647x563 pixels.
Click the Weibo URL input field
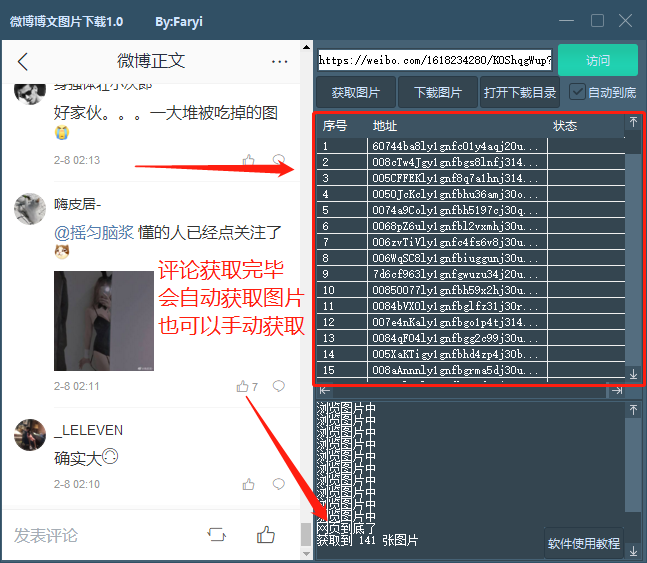click(435, 60)
